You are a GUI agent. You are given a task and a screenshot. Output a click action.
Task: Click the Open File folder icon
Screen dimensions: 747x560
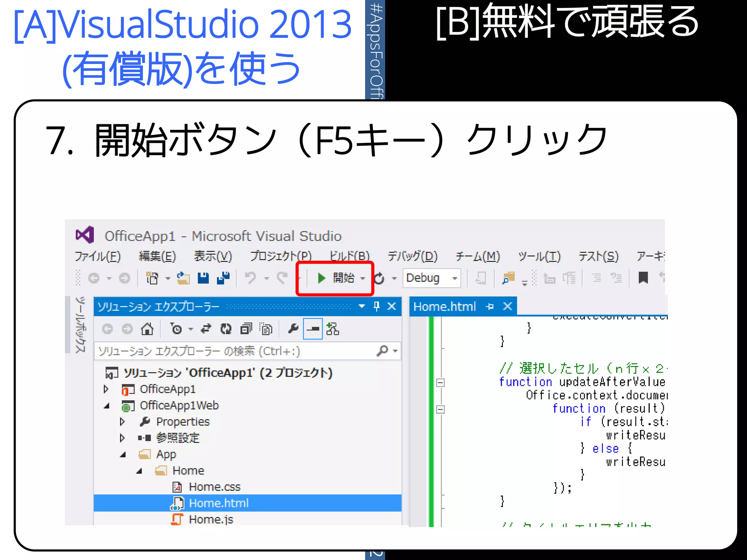(183, 278)
